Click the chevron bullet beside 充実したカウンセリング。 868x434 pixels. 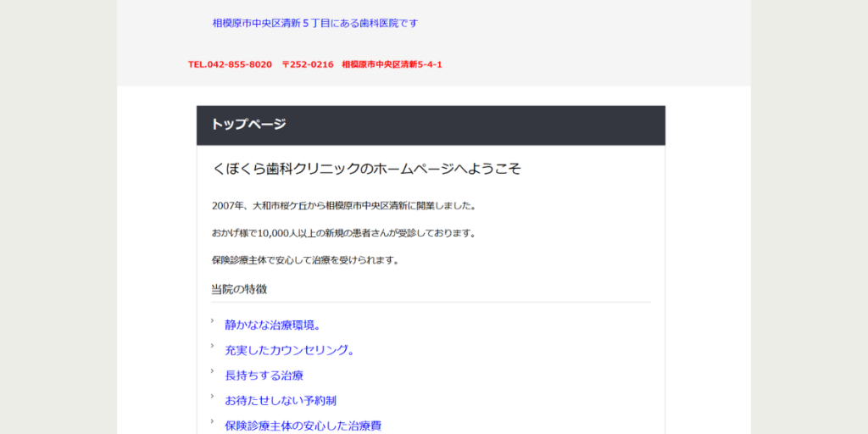click(x=213, y=346)
